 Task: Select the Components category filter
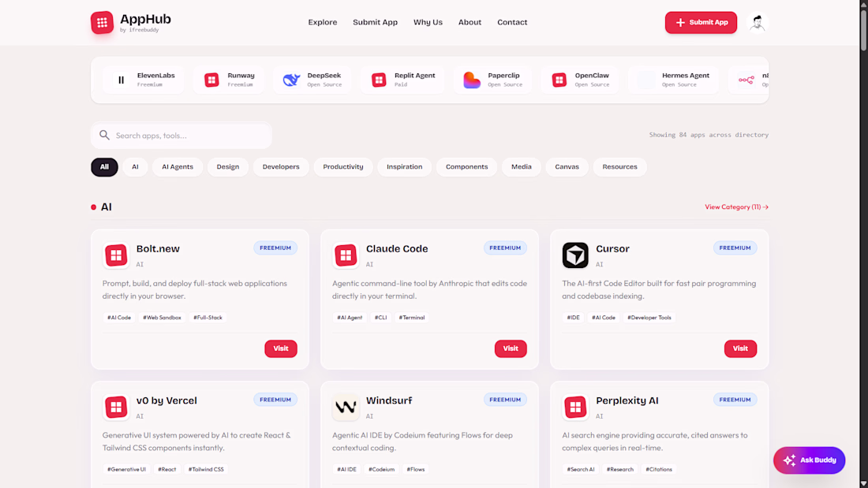tap(466, 166)
